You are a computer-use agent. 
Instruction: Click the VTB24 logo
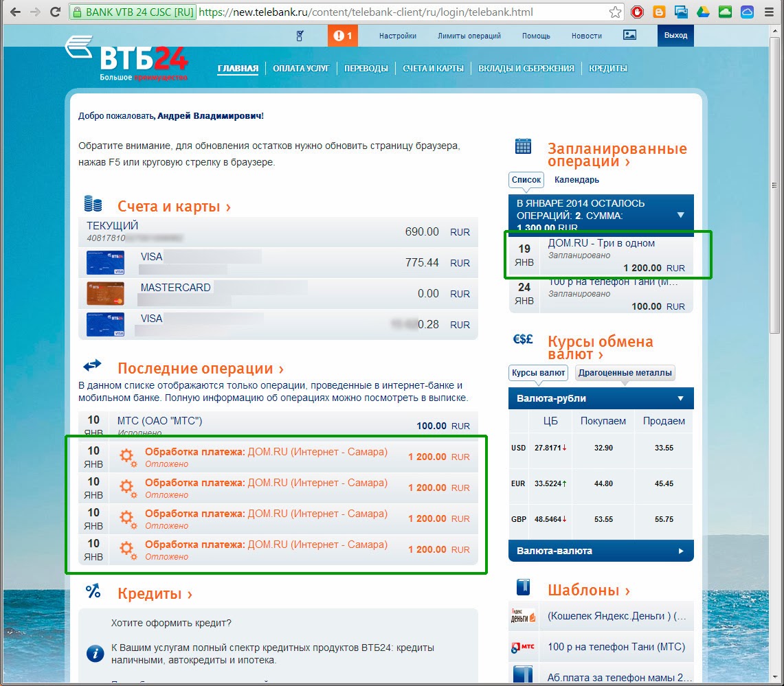tap(127, 58)
